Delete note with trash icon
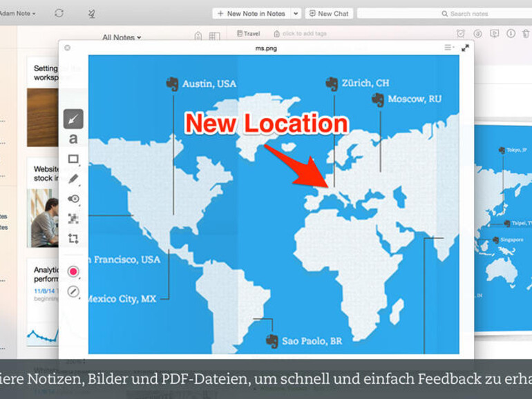Viewport: 532px width, 399px height. (526, 33)
